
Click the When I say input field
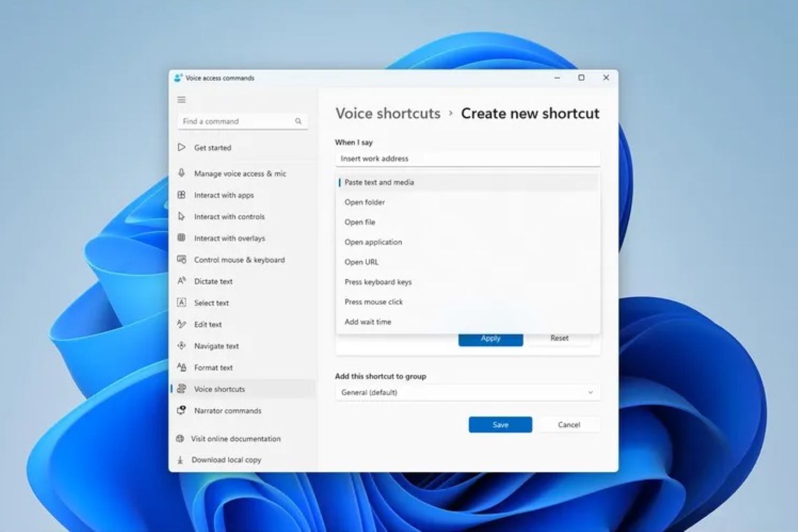(468, 159)
